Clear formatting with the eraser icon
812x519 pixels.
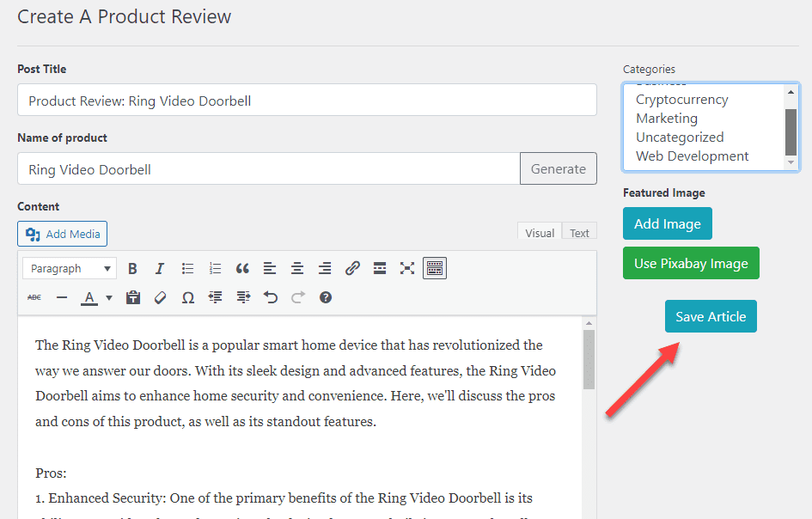coord(161,297)
